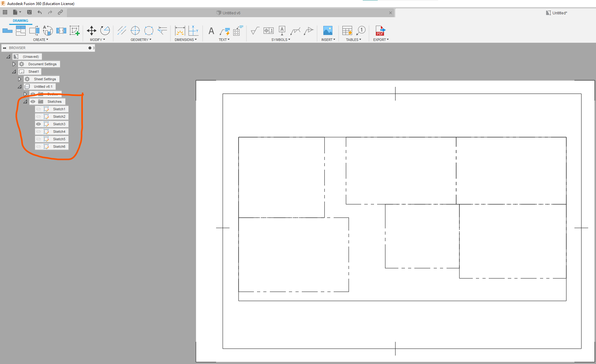Open the Create dropdown
This screenshot has width=596, height=364.
(x=40, y=39)
